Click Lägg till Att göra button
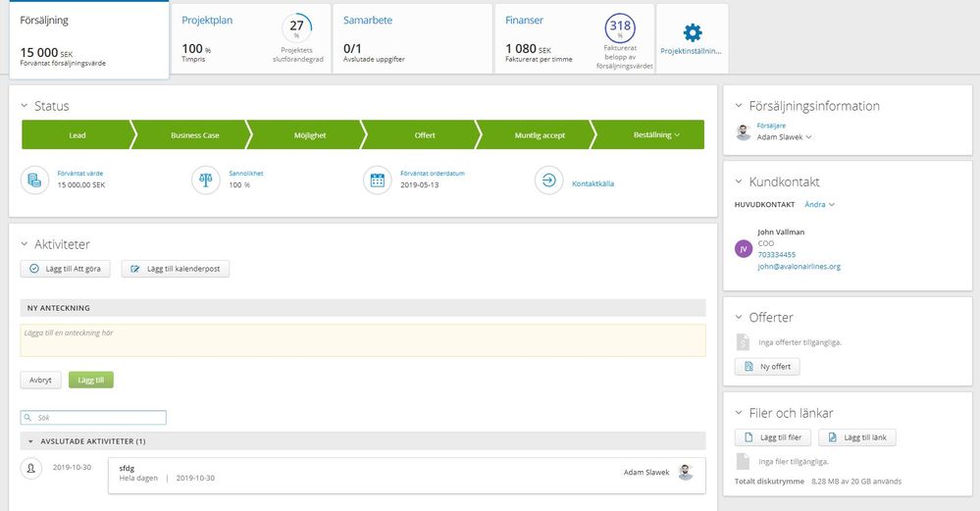 [65, 269]
